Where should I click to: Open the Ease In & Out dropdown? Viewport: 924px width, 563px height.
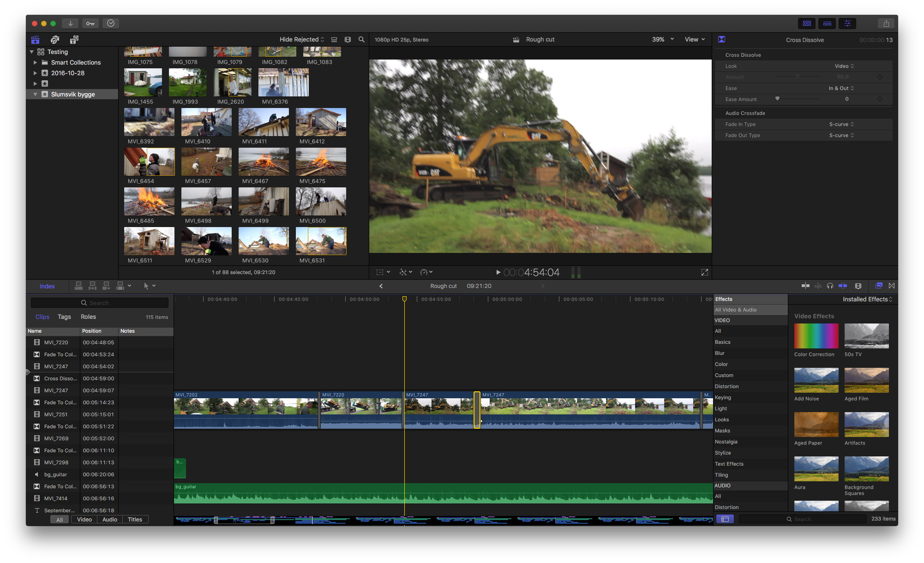841,88
